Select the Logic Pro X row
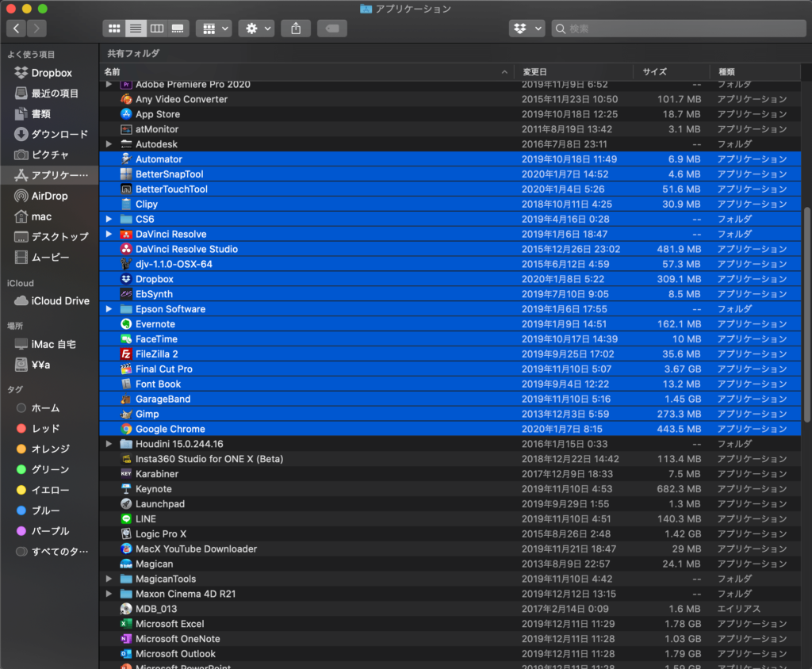The width and height of the screenshot is (812, 669). 450,534
